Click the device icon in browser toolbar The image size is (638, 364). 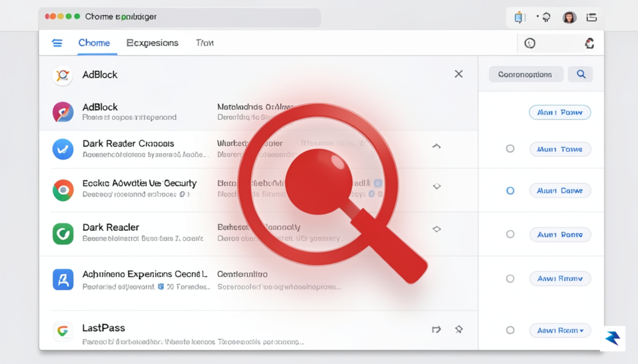click(x=519, y=17)
